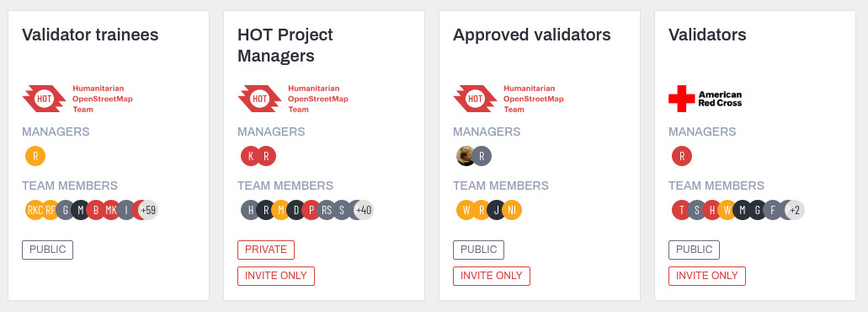Screen dimensions: 868x312
Task: Click the PRIVATE tag on HOT Project Managers
Action: pyautogui.click(x=266, y=250)
